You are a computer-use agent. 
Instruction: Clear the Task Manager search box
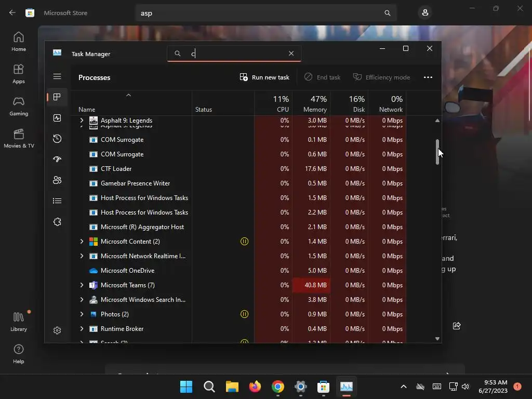coord(291,54)
